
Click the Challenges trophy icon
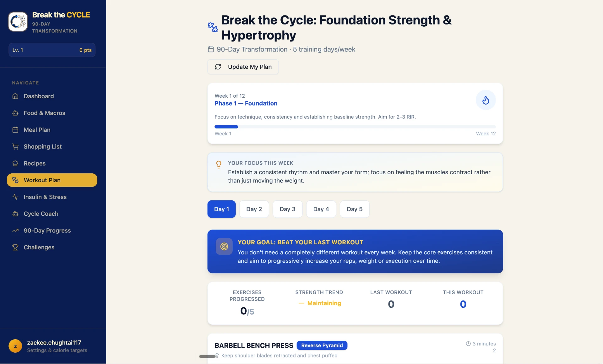[x=15, y=247]
